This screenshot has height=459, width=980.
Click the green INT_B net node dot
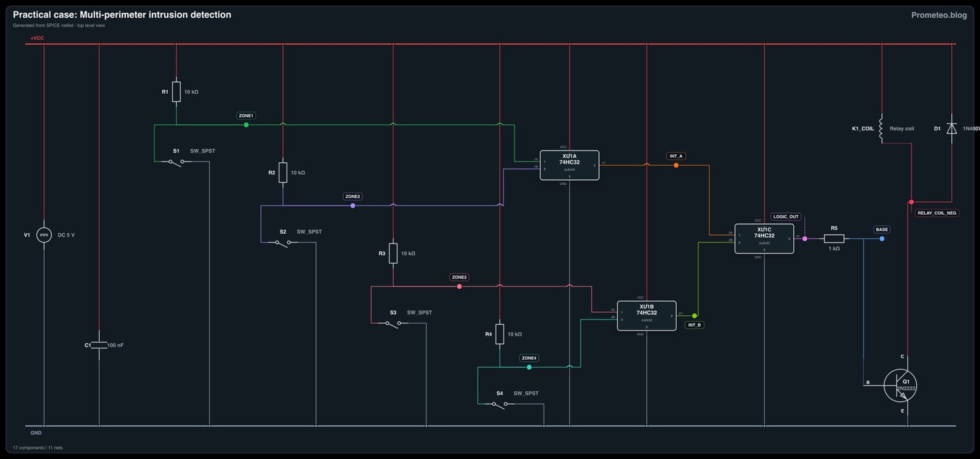(695, 316)
